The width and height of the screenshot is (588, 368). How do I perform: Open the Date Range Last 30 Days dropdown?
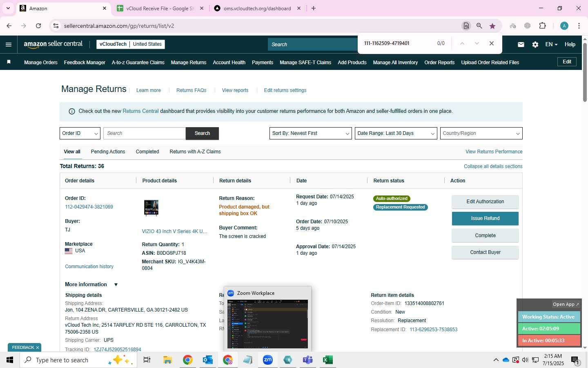point(396,133)
